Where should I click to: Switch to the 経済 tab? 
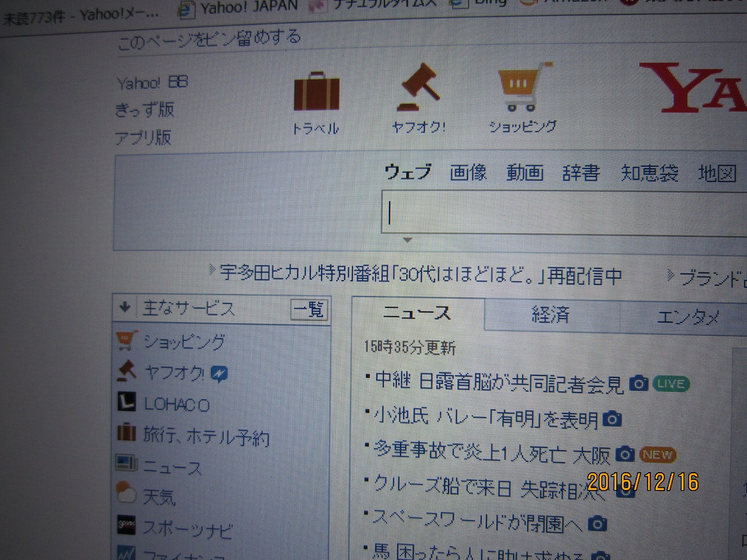point(550,315)
